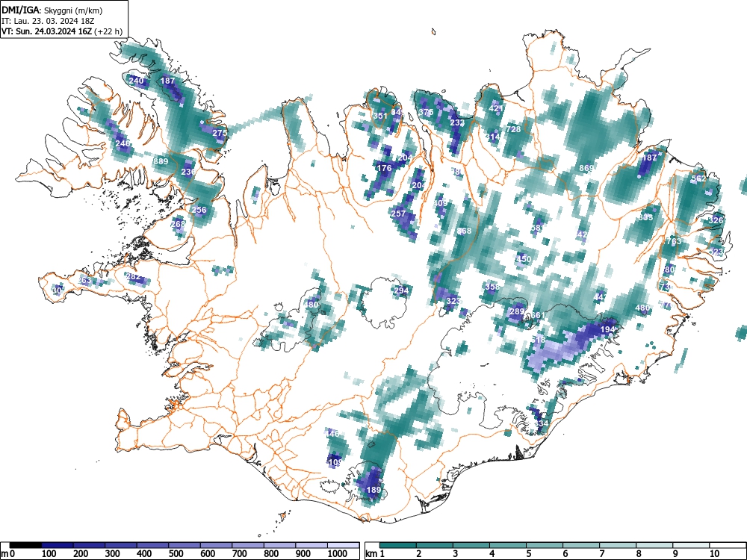
Task: Click the map label 889
Action: (x=161, y=161)
